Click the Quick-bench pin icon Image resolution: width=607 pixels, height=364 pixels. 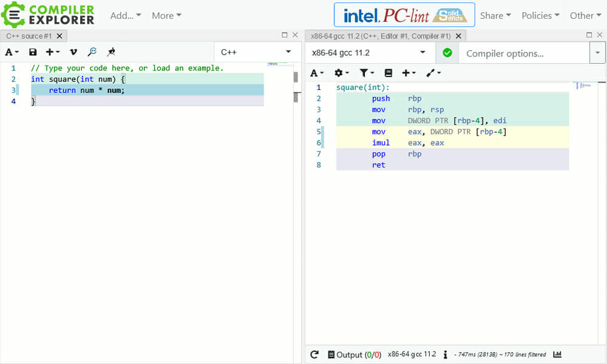pos(111,53)
